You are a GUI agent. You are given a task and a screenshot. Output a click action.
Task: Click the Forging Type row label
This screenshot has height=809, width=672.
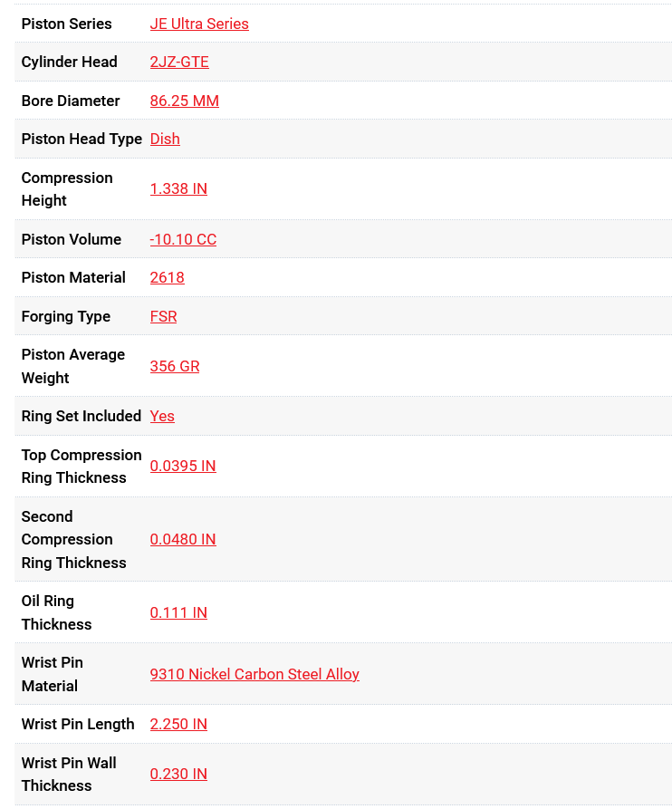click(x=66, y=316)
